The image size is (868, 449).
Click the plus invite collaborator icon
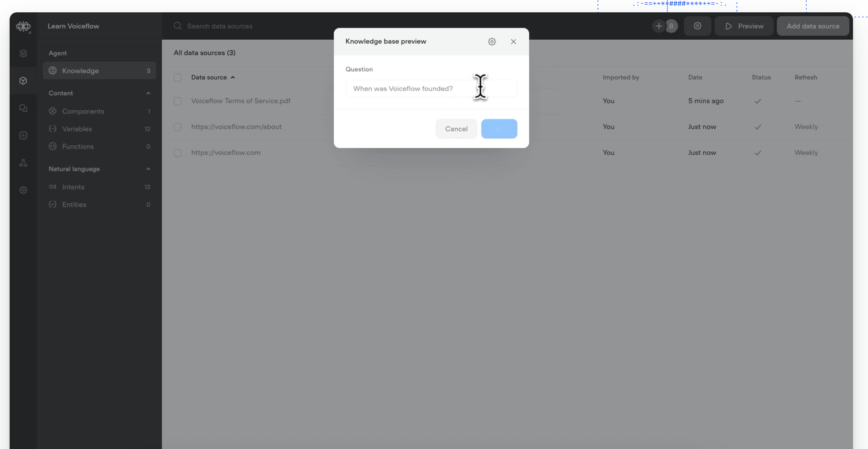pos(659,26)
